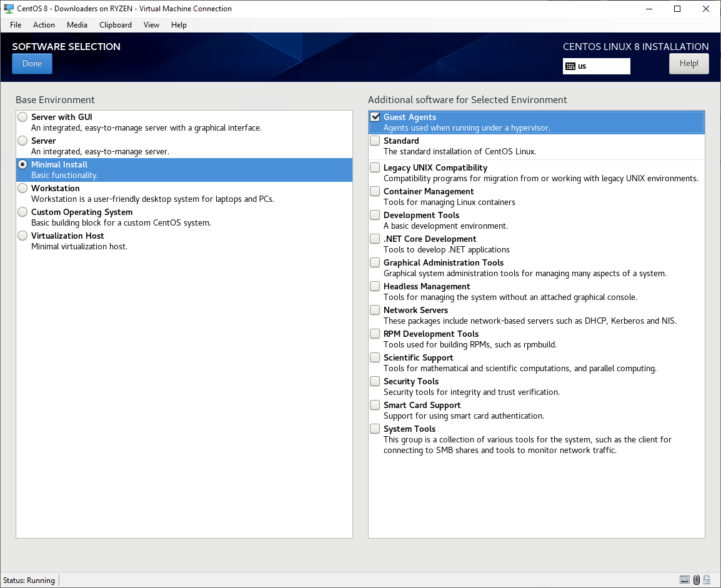The width and height of the screenshot is (721, 588).
Task: Enable Container Management checkbox
Action: (375, 191)
